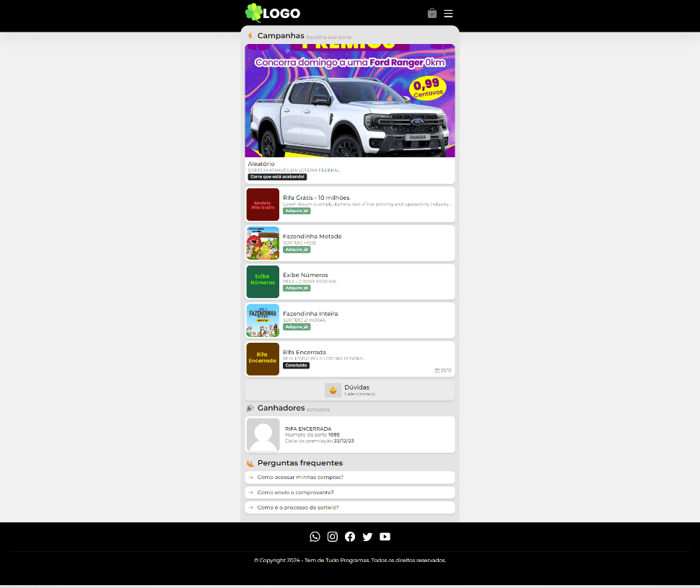Open the 'Exibe Números' campaign title
Viewport: 700px width, 588px height.
pos(305,275)
